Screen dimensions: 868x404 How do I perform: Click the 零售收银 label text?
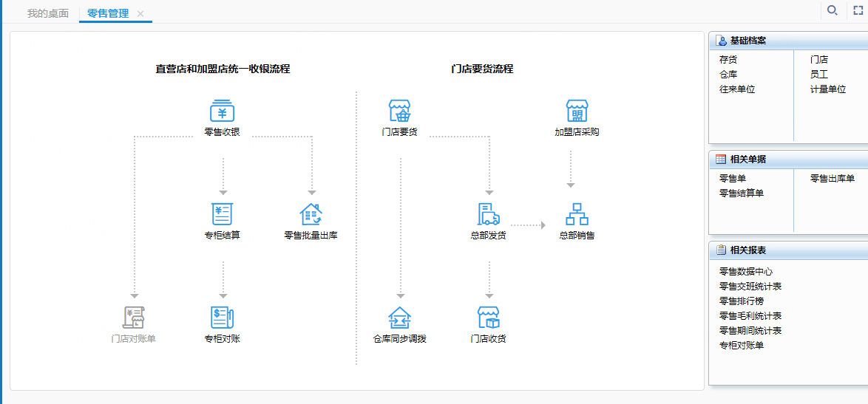[222, 133]
